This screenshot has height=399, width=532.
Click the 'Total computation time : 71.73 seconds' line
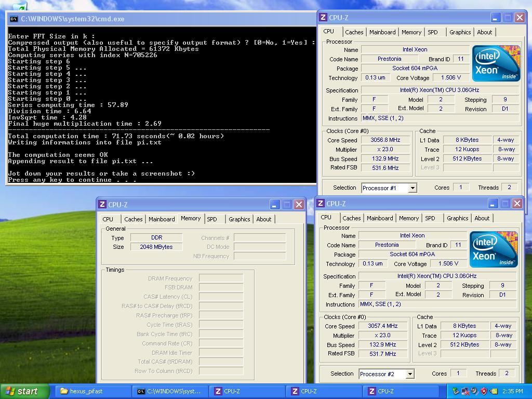tap(116, 136)
